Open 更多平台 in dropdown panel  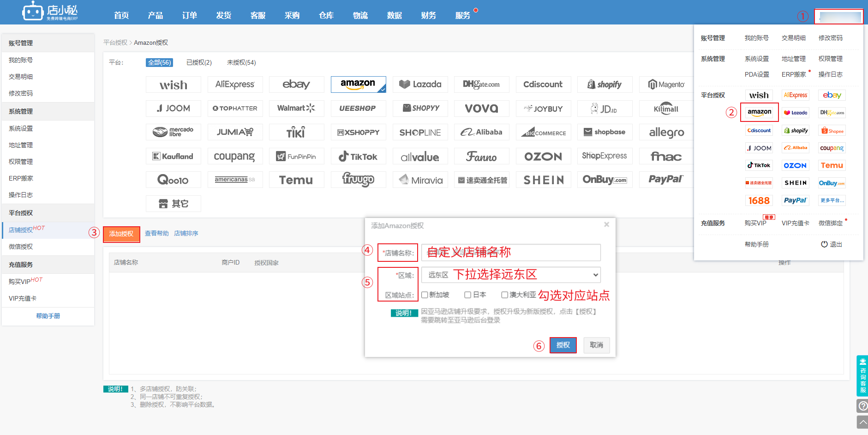[832, 200]
